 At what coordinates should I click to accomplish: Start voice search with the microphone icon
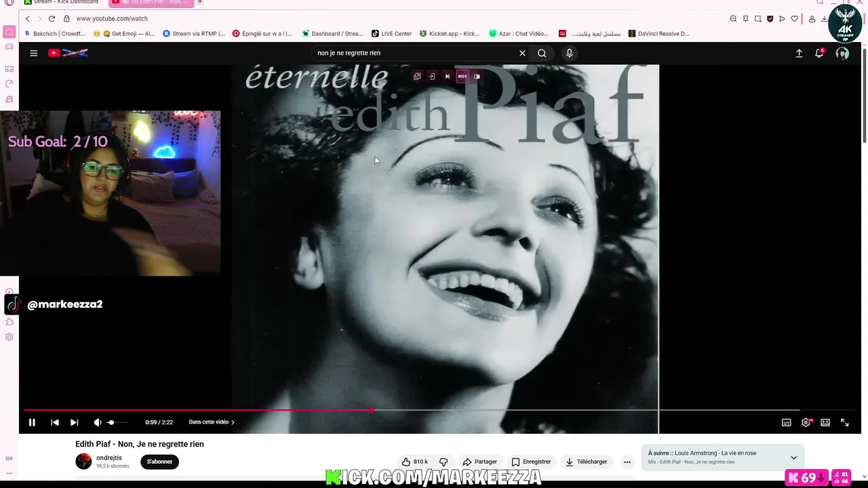(569, 53)
